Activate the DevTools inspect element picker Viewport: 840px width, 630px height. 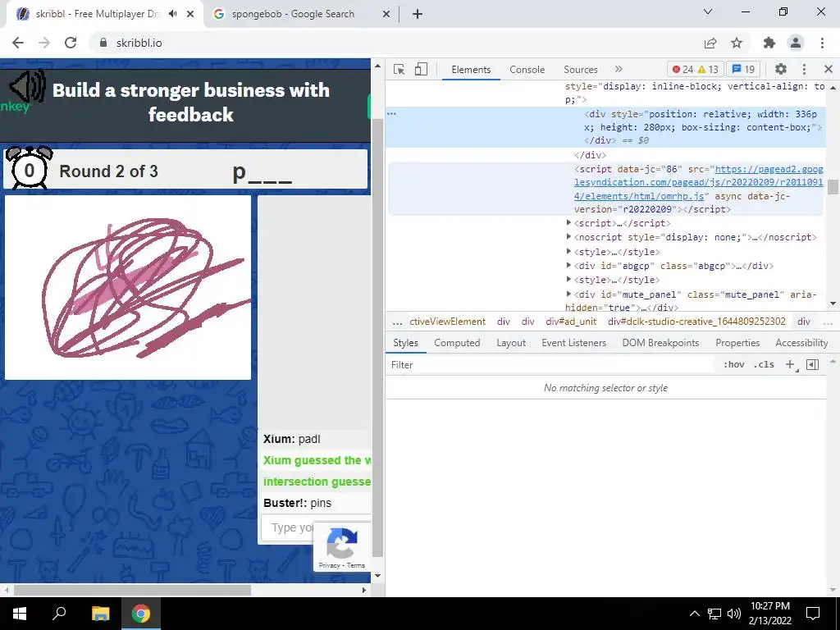[x=399, y=69]
